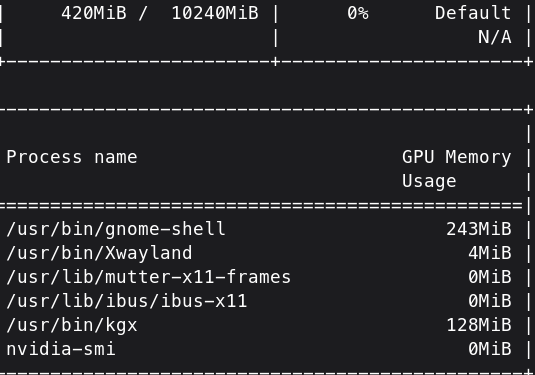Click the Process name column header
This screenshot has width=535, height=375.
(72, 157)
